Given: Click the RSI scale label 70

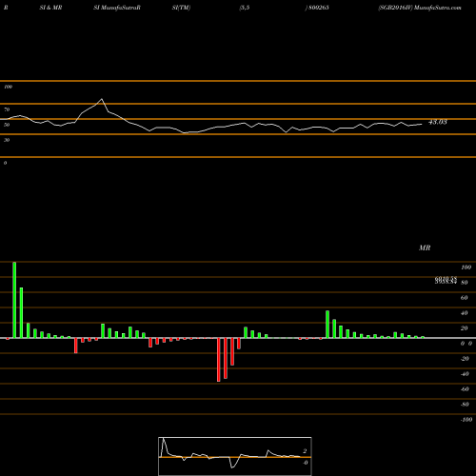Looking at the screenshot, I should (x=7, y=109).
